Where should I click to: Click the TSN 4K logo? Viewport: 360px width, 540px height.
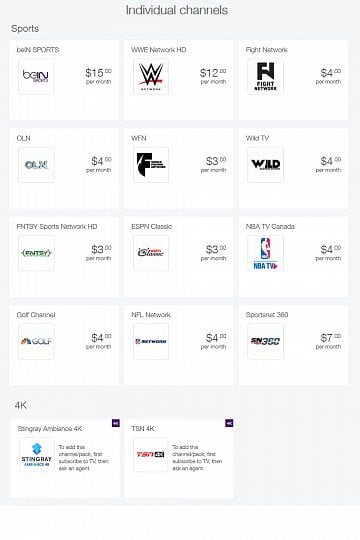[151, 455]
